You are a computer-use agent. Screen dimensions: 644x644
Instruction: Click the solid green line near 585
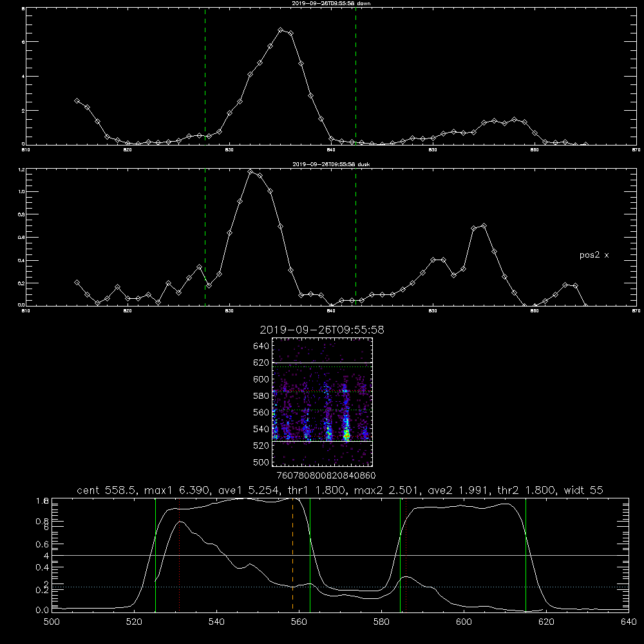[400, 554]
